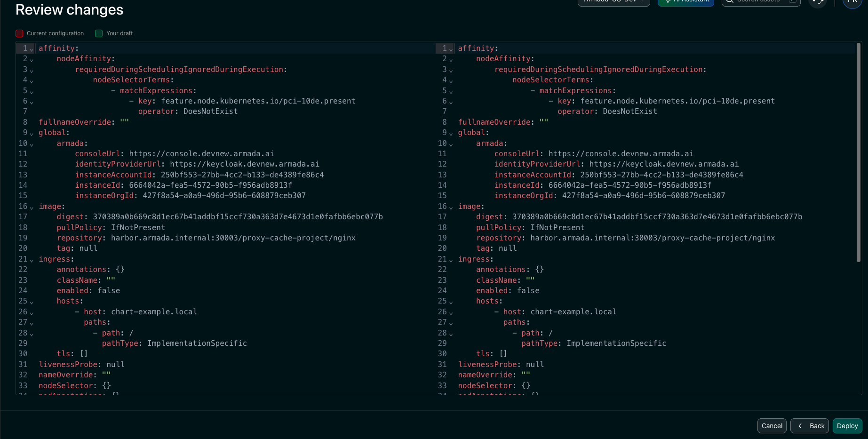
Task: Open the headset support icon
Action: (x=818, y=2)
